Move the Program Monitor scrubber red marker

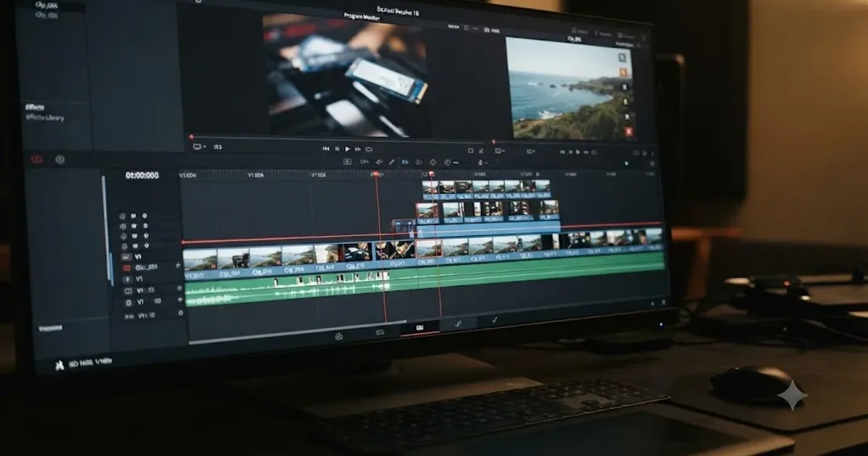click(x=191, y=136)
